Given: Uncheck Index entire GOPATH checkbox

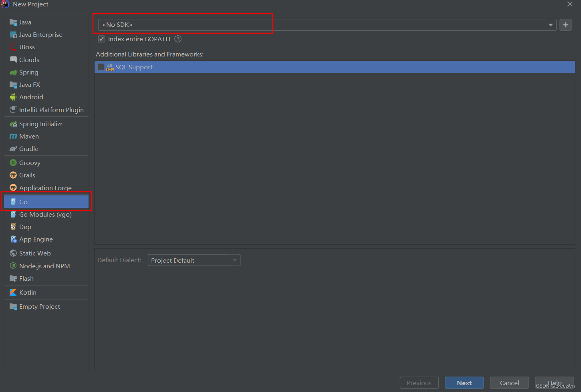Looking at the screenshot, I should tap(102, 39).
